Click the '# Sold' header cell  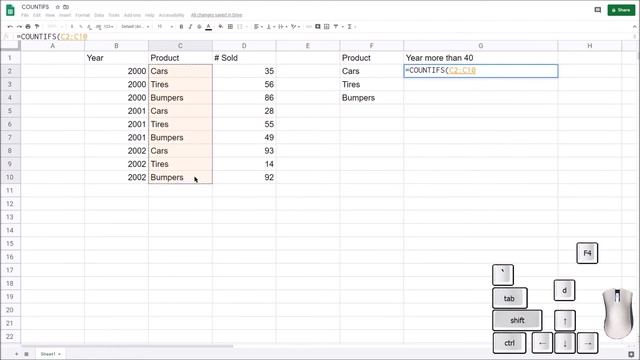coord(244,58)
